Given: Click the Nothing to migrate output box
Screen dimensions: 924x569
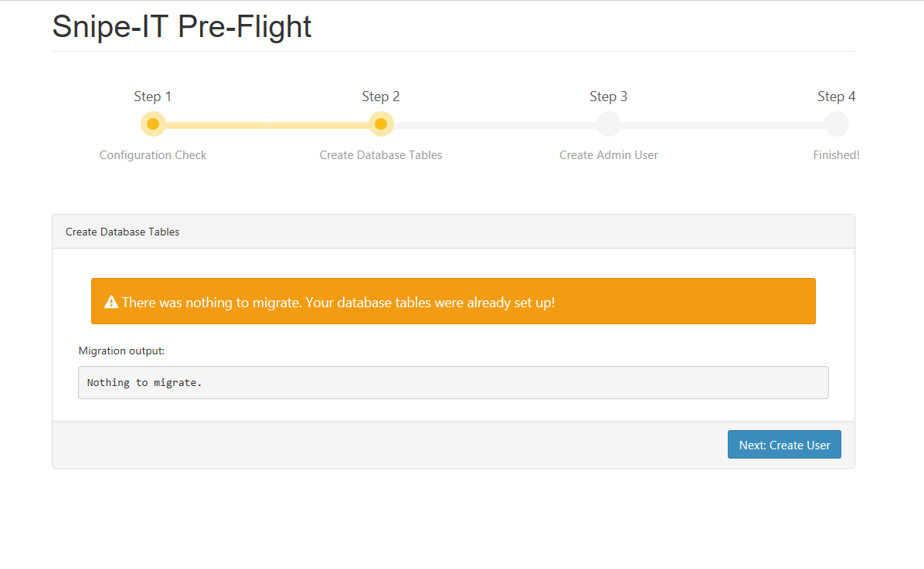Looking at the screenshot, I should [454, 383].
